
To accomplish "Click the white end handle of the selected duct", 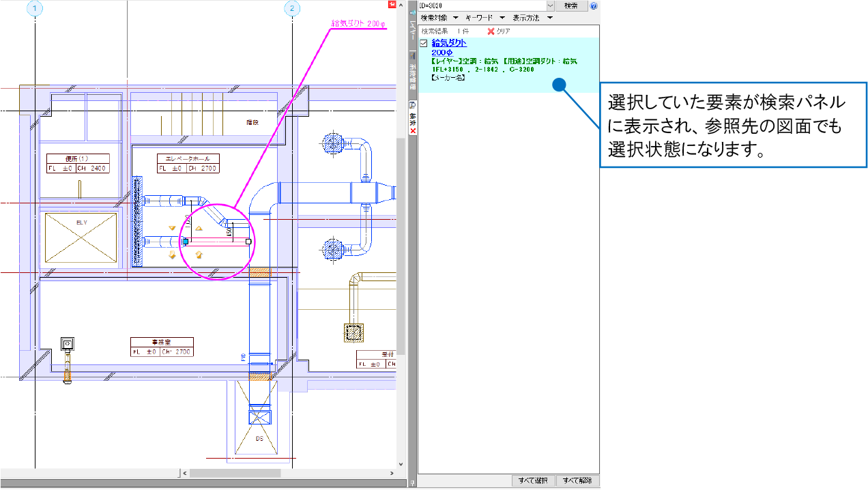I will point(248,241).
